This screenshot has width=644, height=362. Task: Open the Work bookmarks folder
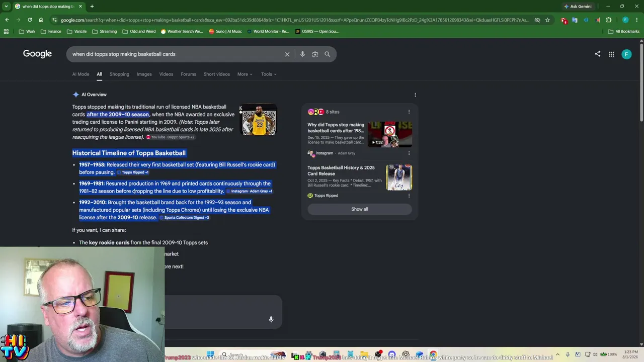tap(27, 31)
